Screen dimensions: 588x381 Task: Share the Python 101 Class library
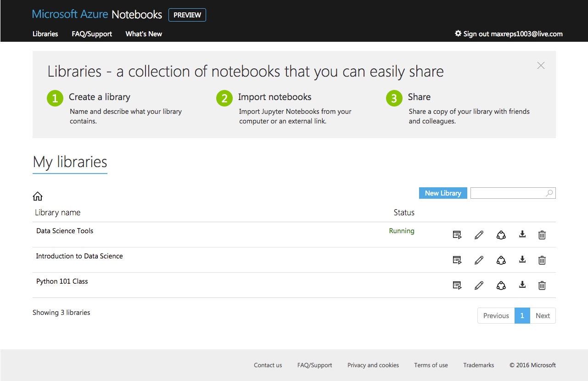coord(501,286)
